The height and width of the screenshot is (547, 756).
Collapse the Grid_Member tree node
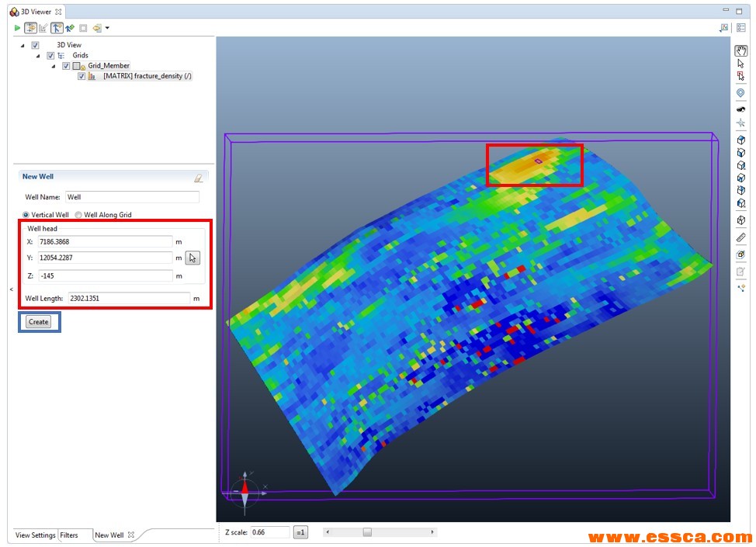point(54,66)
